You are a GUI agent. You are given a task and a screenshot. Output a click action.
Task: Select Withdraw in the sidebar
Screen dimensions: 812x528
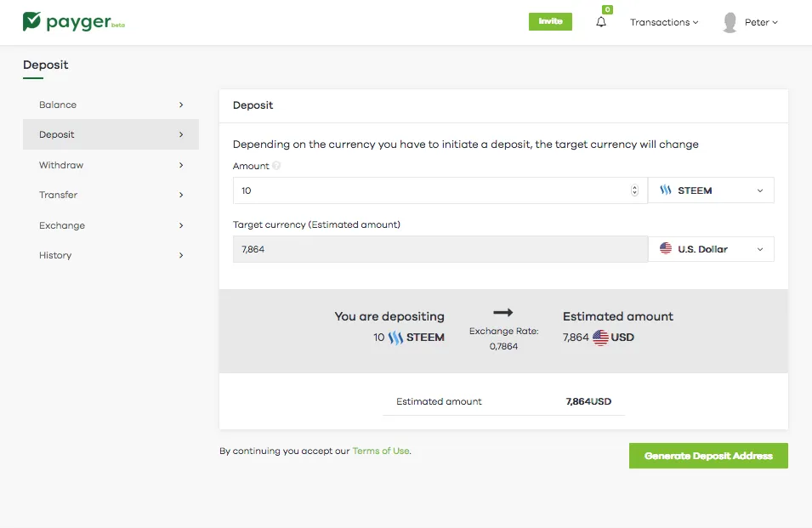pyautogui.click(x=111, y=165)
